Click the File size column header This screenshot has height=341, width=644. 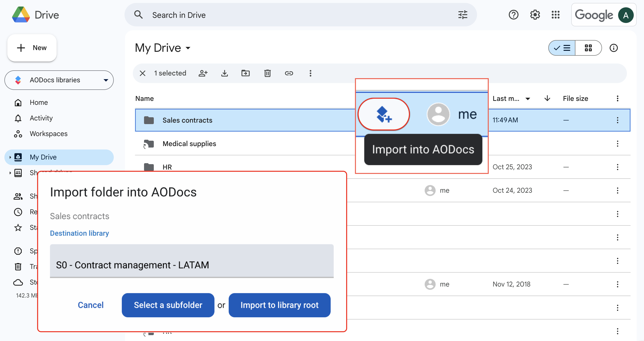coord(575,98)
